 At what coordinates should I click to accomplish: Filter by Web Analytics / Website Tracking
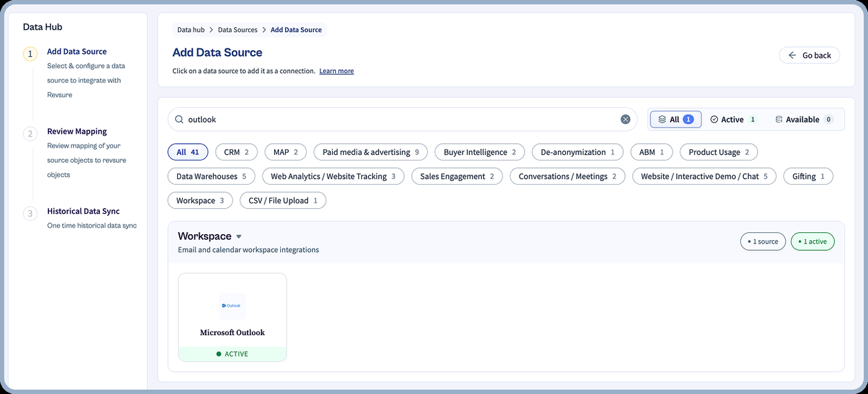point(333,177)
